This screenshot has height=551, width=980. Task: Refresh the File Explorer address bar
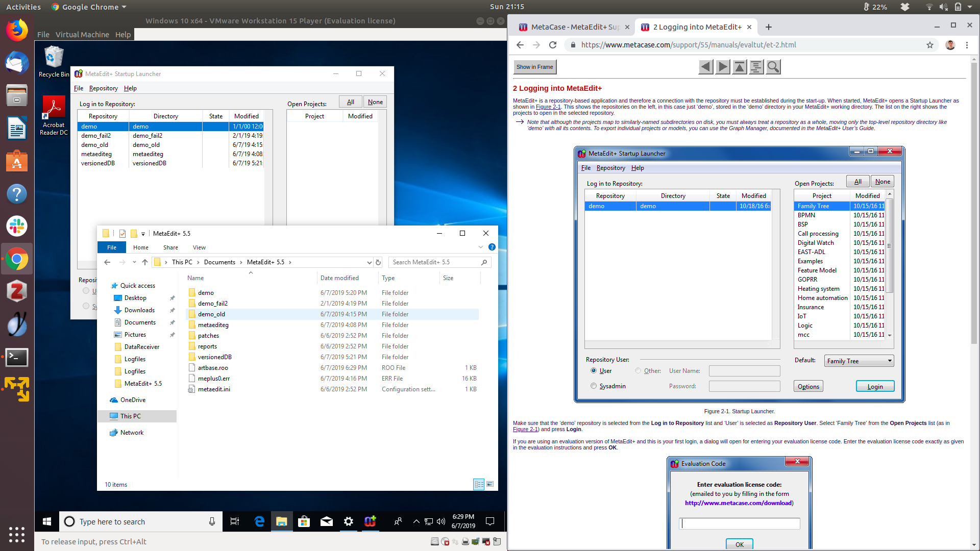[x=378, y=262]
